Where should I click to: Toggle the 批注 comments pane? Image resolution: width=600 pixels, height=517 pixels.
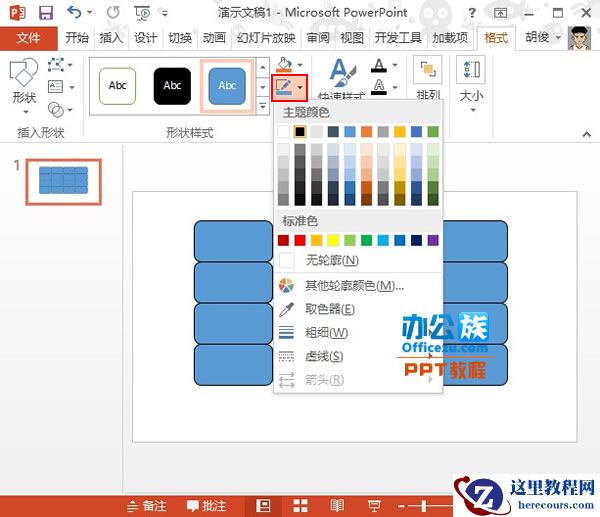point(206,506)
